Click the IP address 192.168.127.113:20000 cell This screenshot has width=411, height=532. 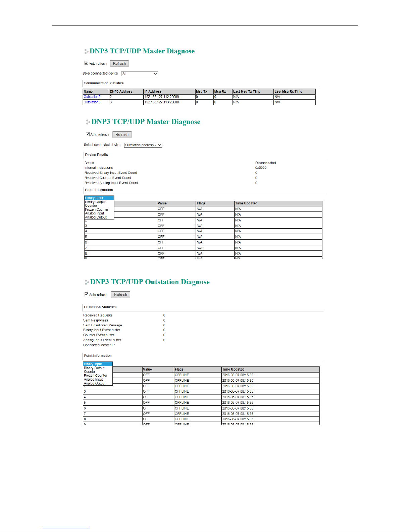tap(169, 102)
